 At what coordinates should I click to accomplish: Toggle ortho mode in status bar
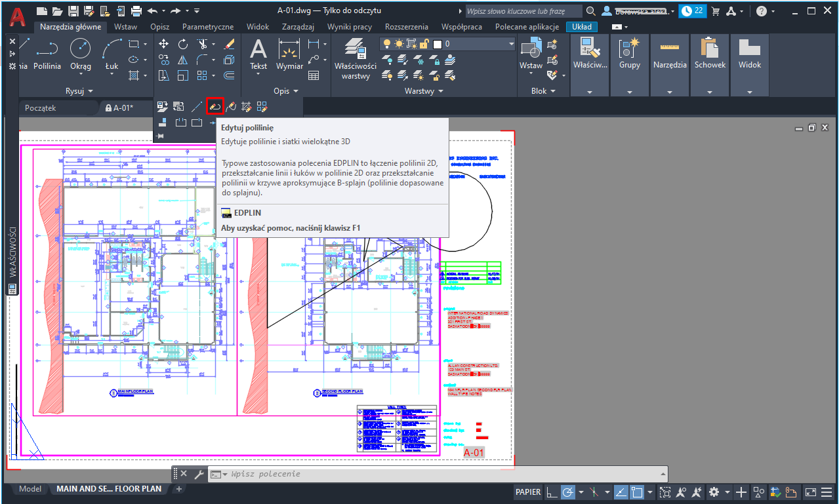pos(551,492)
